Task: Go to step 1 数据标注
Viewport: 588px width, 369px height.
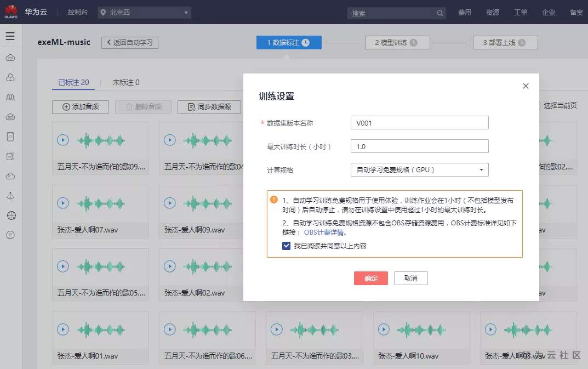Action: pyautogui.click(x=289, y=42)
